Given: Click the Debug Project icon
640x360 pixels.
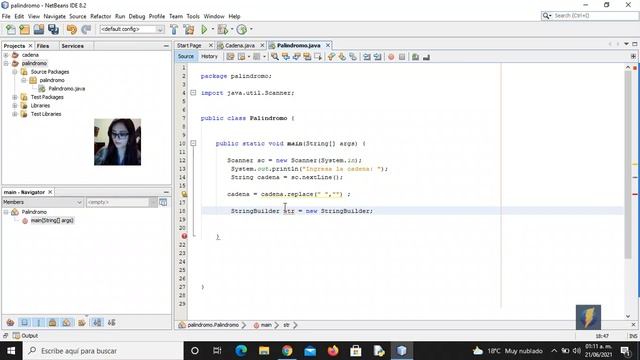Looking at the screenshot, I should pyautogui.click(x=223, y=29).
